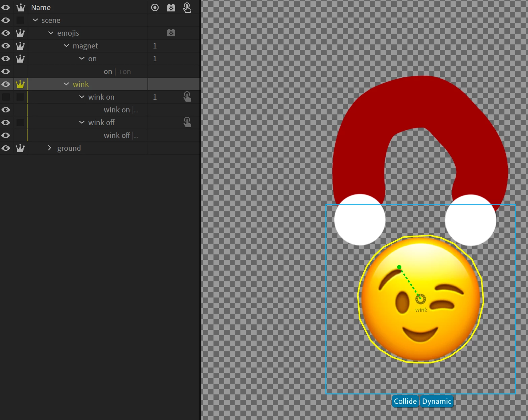Click the Collide tag button
Screen dimensions: 528x420
click(405, 401)
